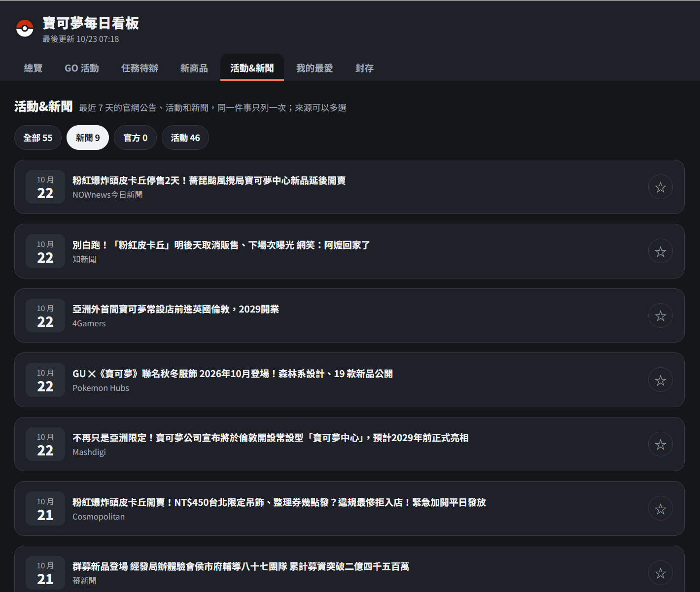Open the 群募新品登場 headline

tap(241, 566)
